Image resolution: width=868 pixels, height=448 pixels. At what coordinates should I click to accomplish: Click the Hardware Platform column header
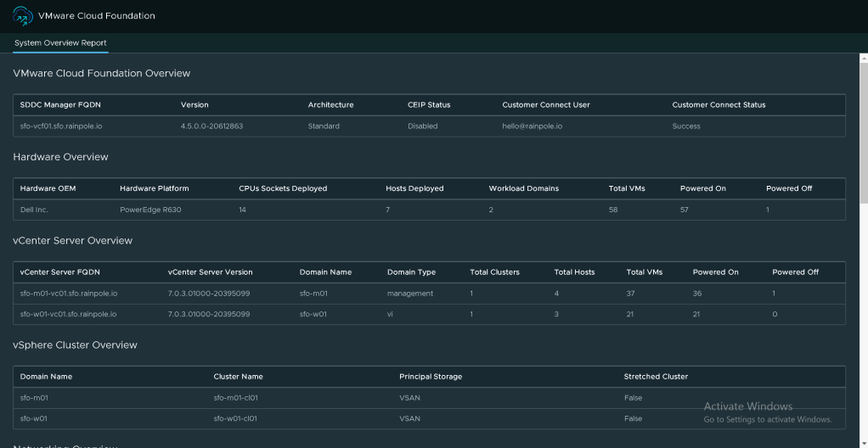click(x=154, y=188)
